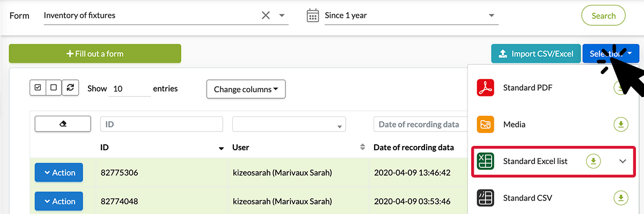Click the refresh selection icon button
Screen dimensions: 644x214
70,87
